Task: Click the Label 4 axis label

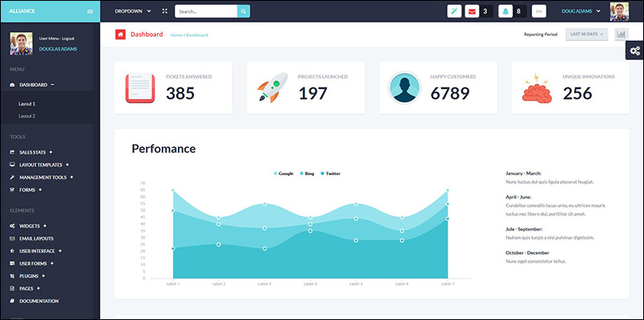Action: tap(310, 284)
